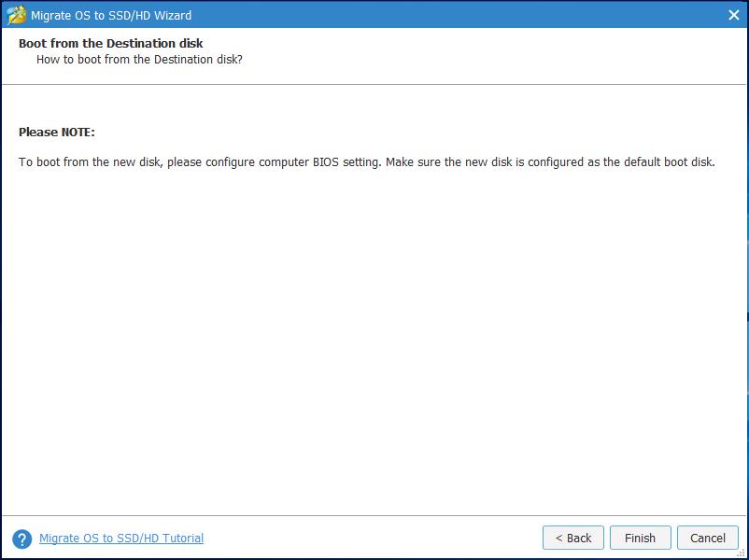The height and width of the screenshot is (560, 749).
Task: Click the separator line under the header section
Action: point(374,85)
